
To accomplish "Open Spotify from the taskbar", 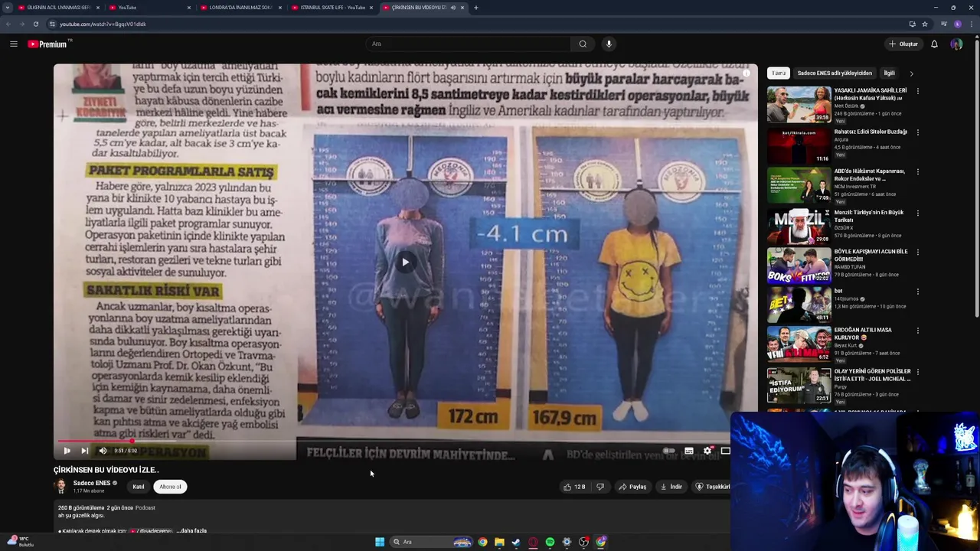I will click(x=550, y=542).
